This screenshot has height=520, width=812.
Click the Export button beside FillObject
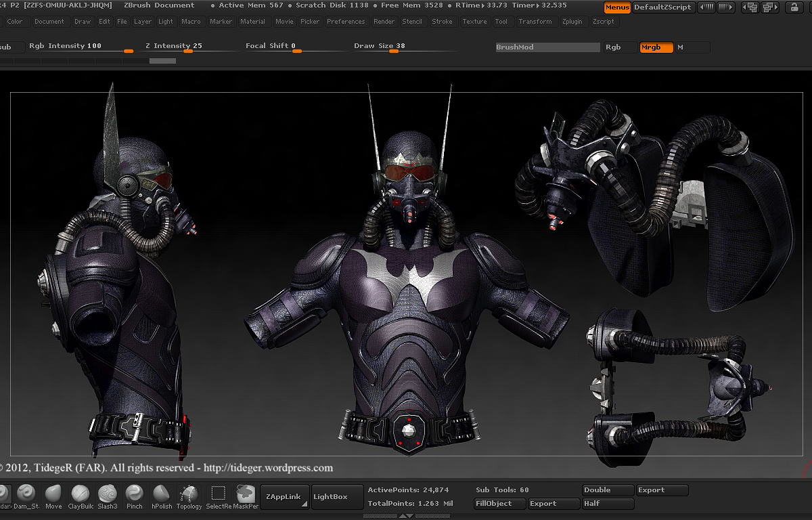click(x=554, y=504)
